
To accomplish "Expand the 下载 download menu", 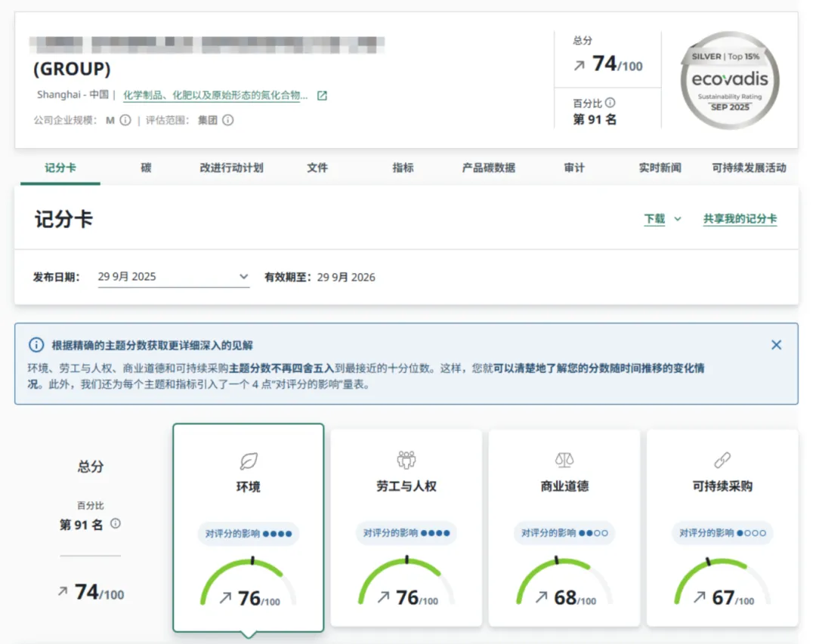I will (654, 218).
